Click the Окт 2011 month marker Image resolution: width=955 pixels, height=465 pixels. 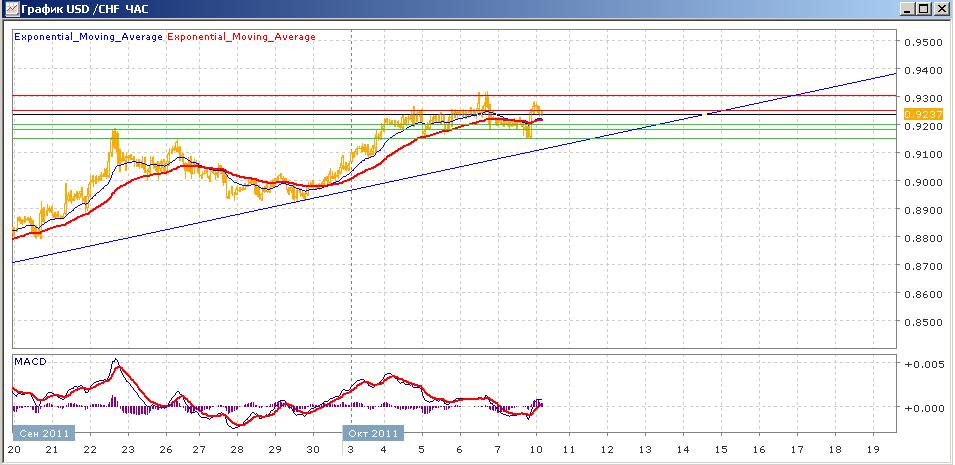375,433
